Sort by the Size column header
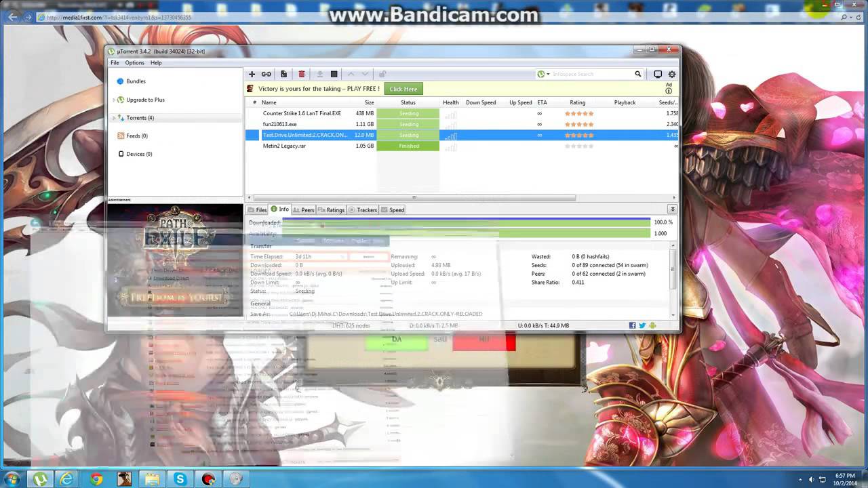The height and width of the screenshot is (488, 868). click(369, 102)
